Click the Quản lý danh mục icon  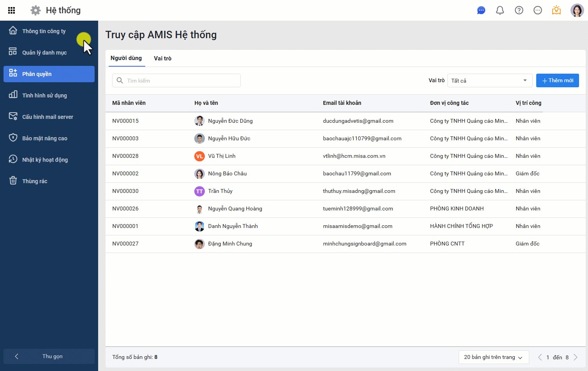tap(13, 51)
